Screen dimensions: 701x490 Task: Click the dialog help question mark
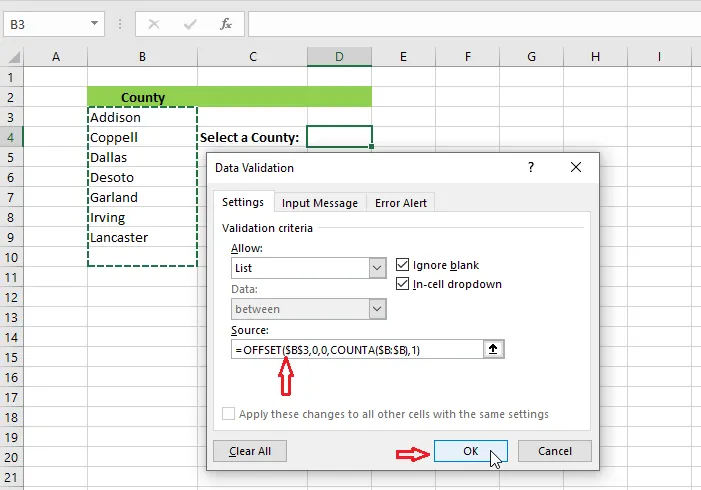pos(531,167)
